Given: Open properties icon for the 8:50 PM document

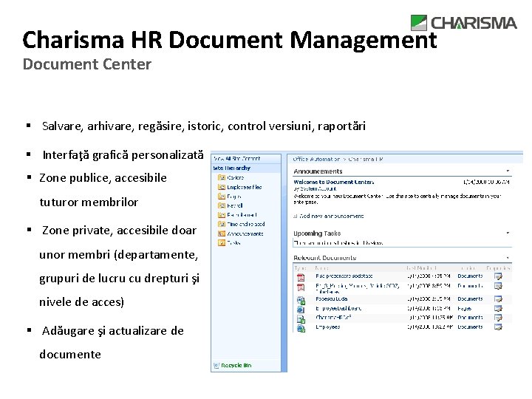Looking at the screenshot, I should [x=498, y=286].
